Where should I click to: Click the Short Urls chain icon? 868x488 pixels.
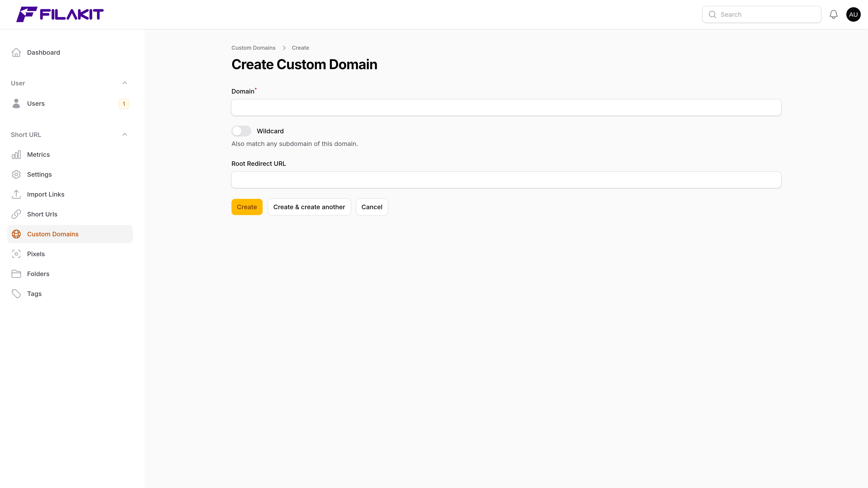coord(16,214)
